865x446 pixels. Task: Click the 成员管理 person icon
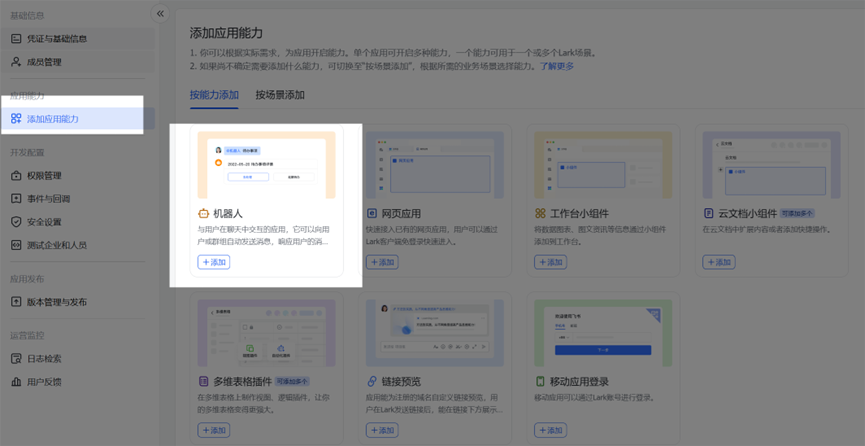16,62
